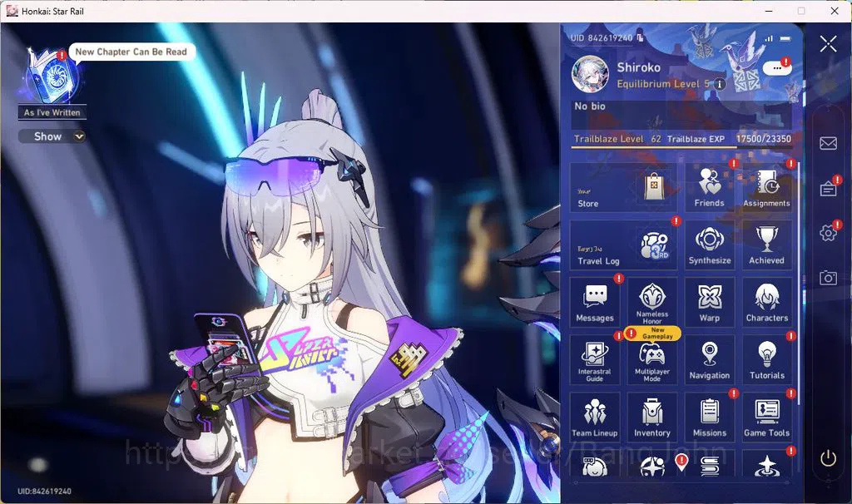852x504 pixels.
Task: Open the Messages menu
Action: 594,303
